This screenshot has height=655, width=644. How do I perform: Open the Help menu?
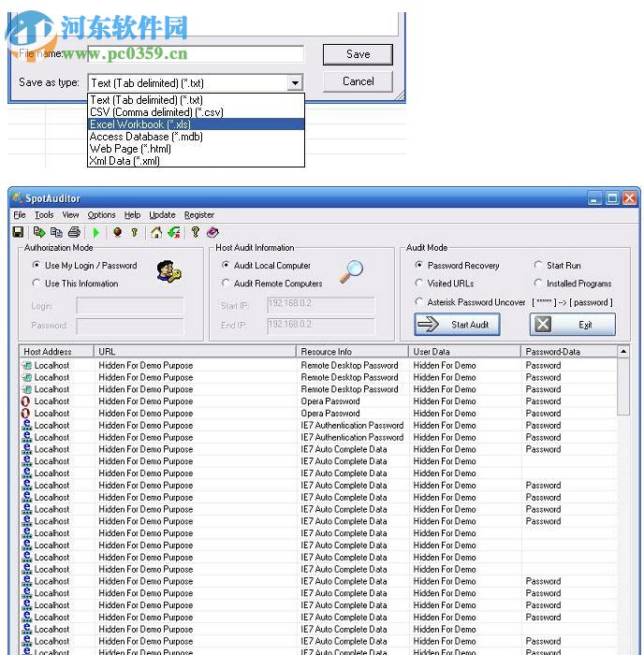pos(132,214)
